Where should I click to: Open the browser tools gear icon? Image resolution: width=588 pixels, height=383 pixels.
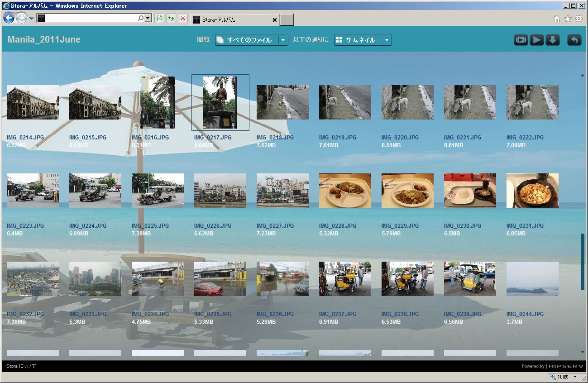coord(578,19)
